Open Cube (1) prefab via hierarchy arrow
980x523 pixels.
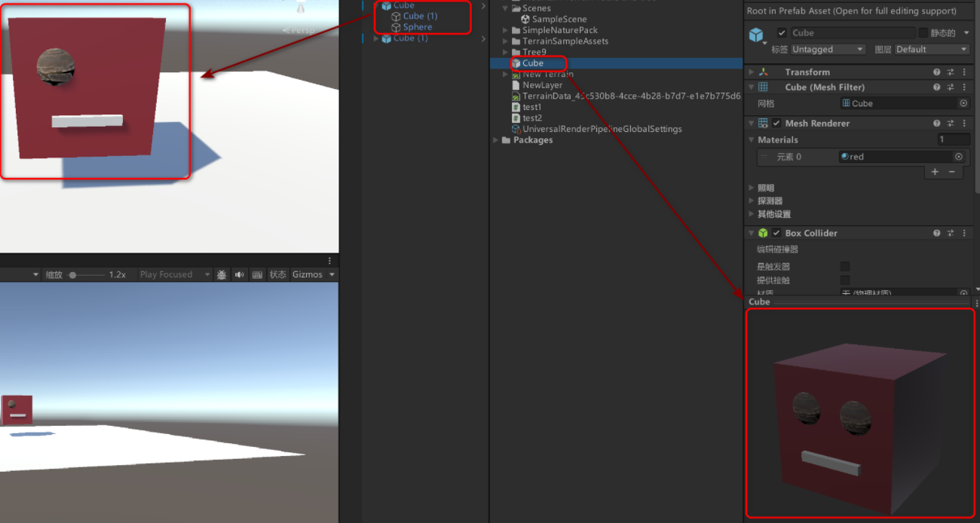(x=483, y=38)
